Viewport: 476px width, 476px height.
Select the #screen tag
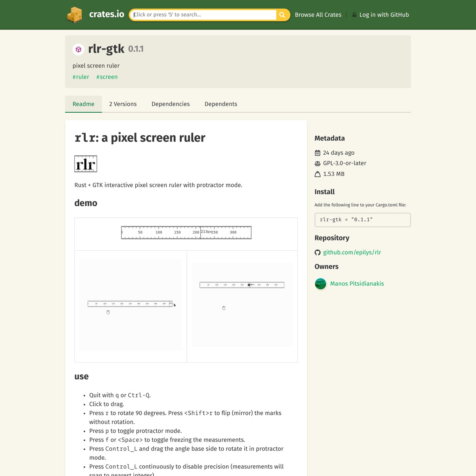point(107,77)
